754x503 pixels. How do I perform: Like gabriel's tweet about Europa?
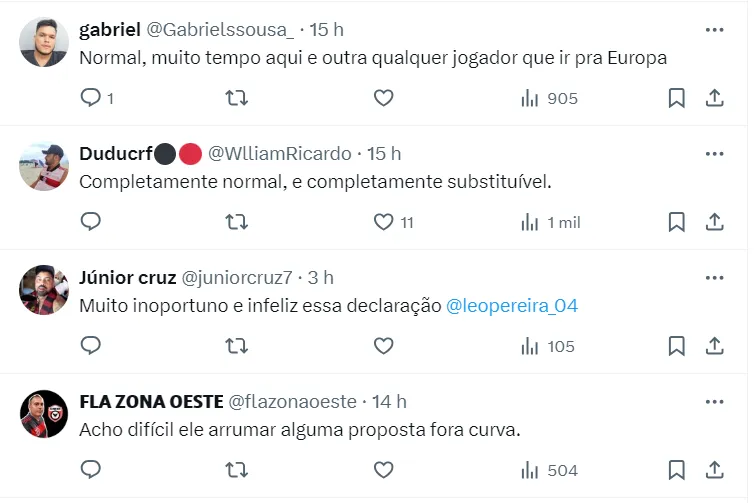(x=383, y=98)
